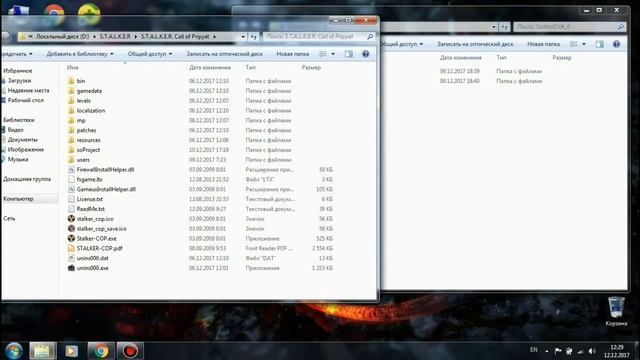
Task: Open 'Рабочий стол' in sidebar
Action: coord(25,100)
